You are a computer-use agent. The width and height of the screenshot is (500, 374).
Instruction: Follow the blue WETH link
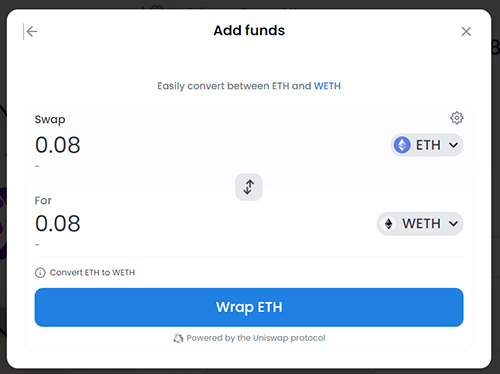pos(327,86)
